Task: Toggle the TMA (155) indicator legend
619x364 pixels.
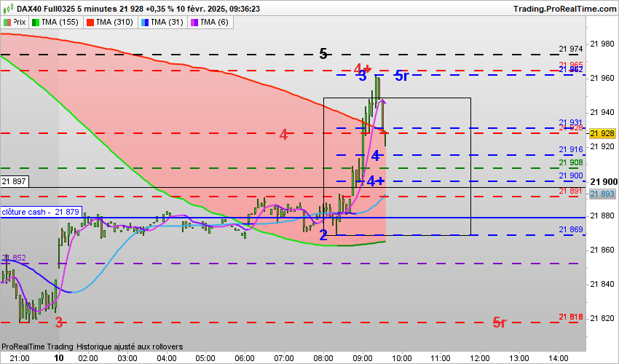Action: pyautogui.click(x=55, y=22)
